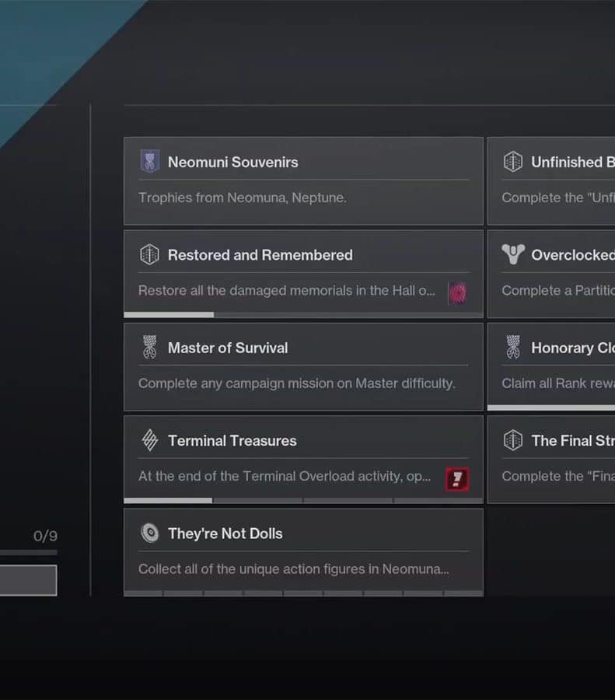Select the Master of Survival title
The image size is (615, 700).
coord(228,348)
